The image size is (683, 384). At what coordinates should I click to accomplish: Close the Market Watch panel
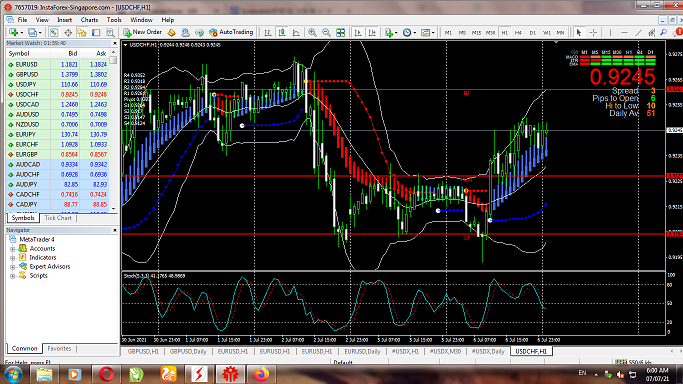[x=115, y=44]
